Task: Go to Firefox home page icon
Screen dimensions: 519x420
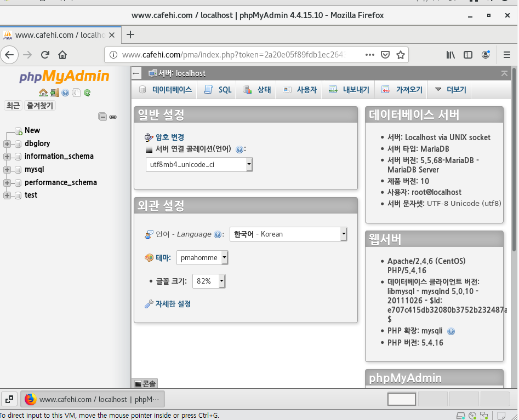Action: tap(62, 55)
